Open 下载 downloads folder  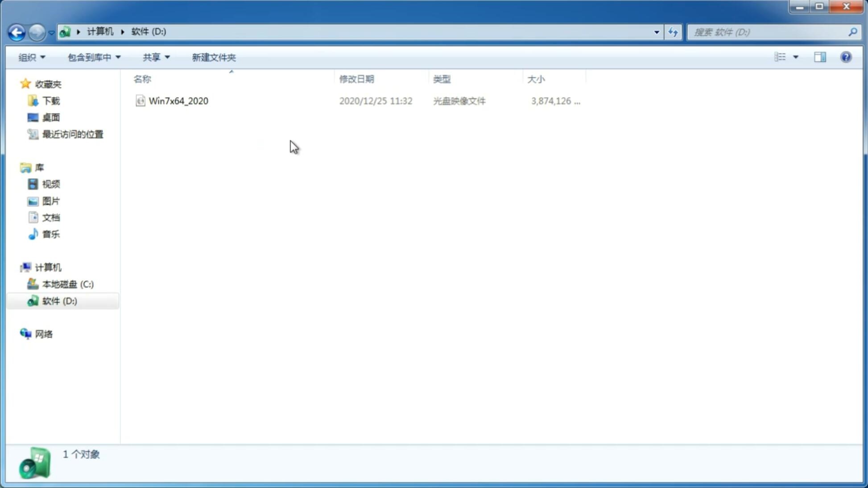[x=51, y=100]
